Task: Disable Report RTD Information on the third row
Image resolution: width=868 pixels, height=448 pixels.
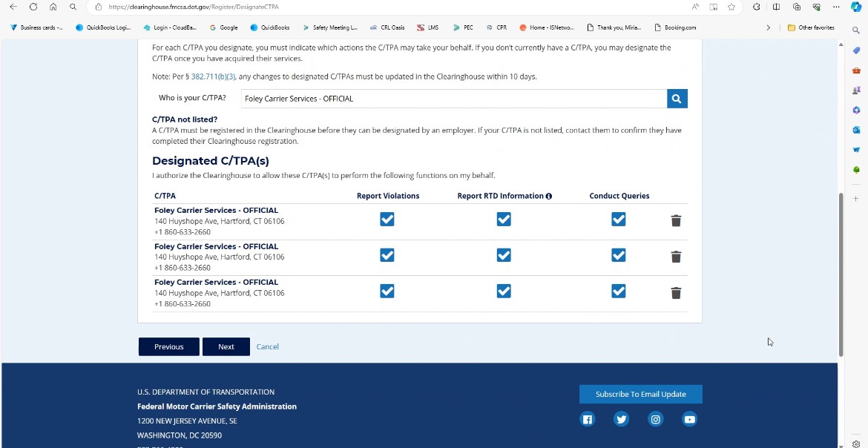Action: click(504, 291)
